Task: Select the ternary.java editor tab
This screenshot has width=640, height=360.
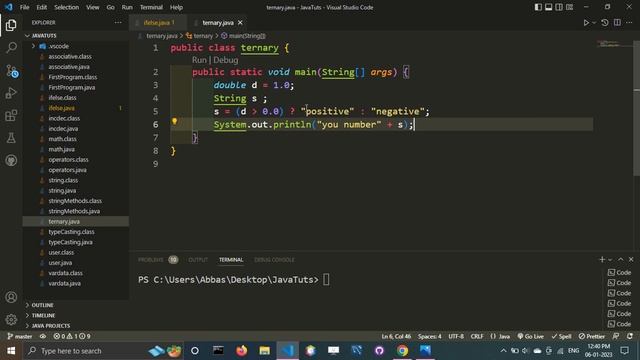Action: point(218,22)
